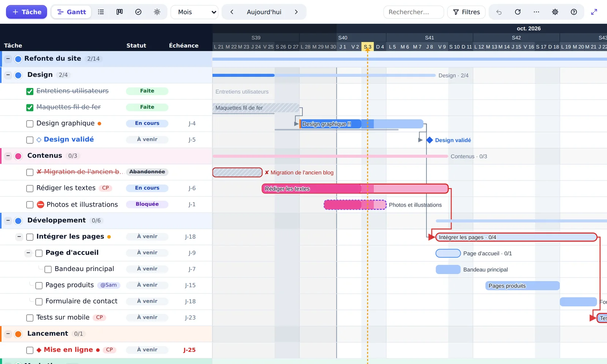Go to next period chevron
The height and width of the screenshot is (364, 607).
pos(296,12)
